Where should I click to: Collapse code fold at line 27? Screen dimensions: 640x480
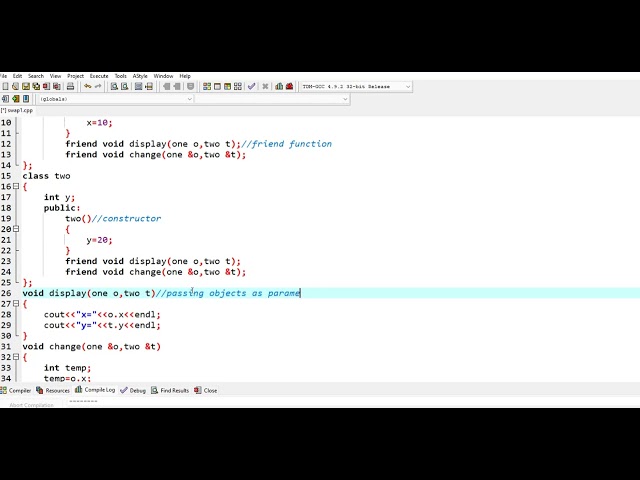point(16,304)
